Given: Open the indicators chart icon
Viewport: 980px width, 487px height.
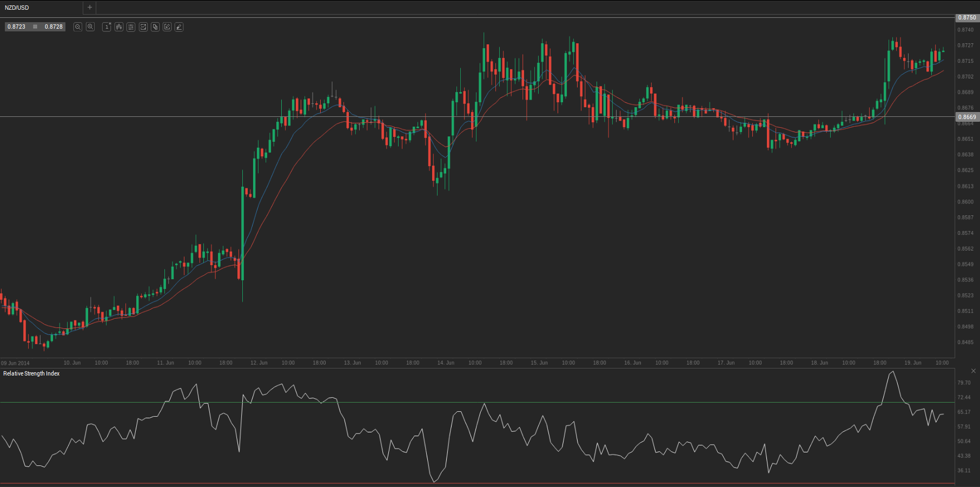Looking at the screenshot, I should [143, 27].
